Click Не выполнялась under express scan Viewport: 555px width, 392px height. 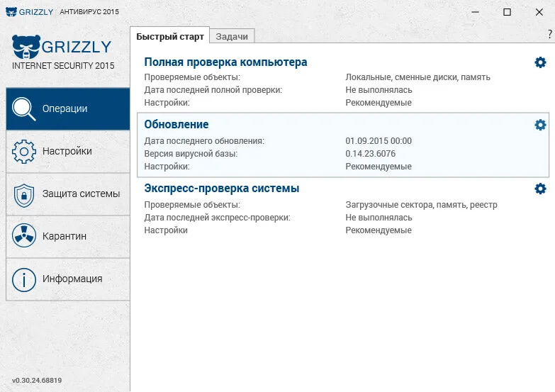coord(379,218)
